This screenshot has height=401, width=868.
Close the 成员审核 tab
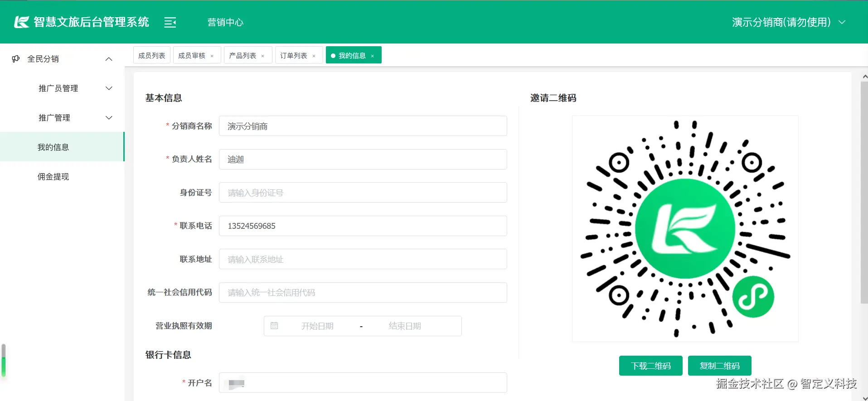[212, 56]
